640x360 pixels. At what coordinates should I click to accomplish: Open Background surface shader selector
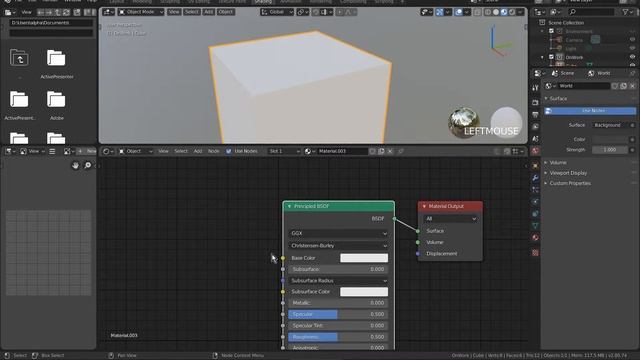pyautogui.click(x=611, y=125)
